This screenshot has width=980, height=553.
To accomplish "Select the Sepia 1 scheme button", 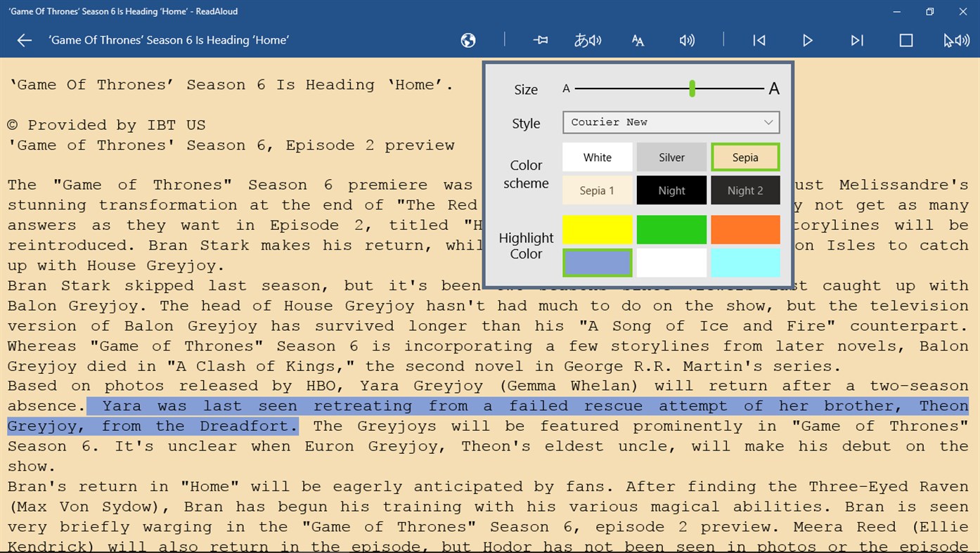I will pos(597,190).
